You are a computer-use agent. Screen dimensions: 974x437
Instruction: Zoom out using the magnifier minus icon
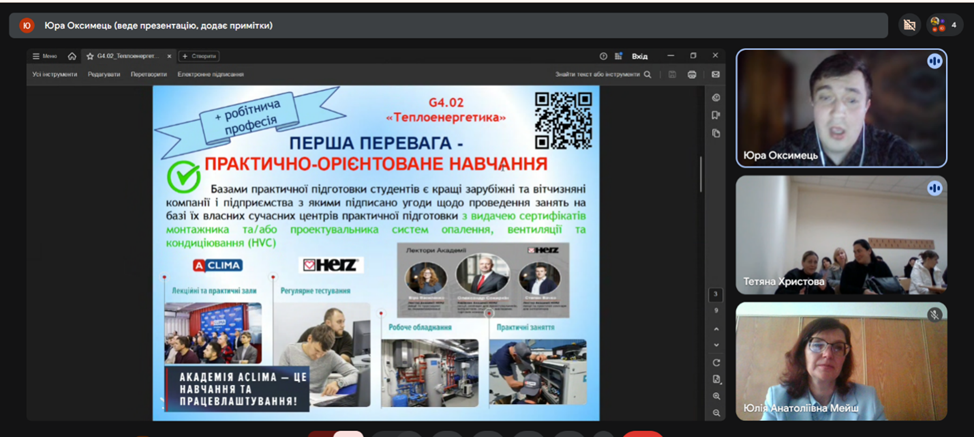(x=716, y=413)
